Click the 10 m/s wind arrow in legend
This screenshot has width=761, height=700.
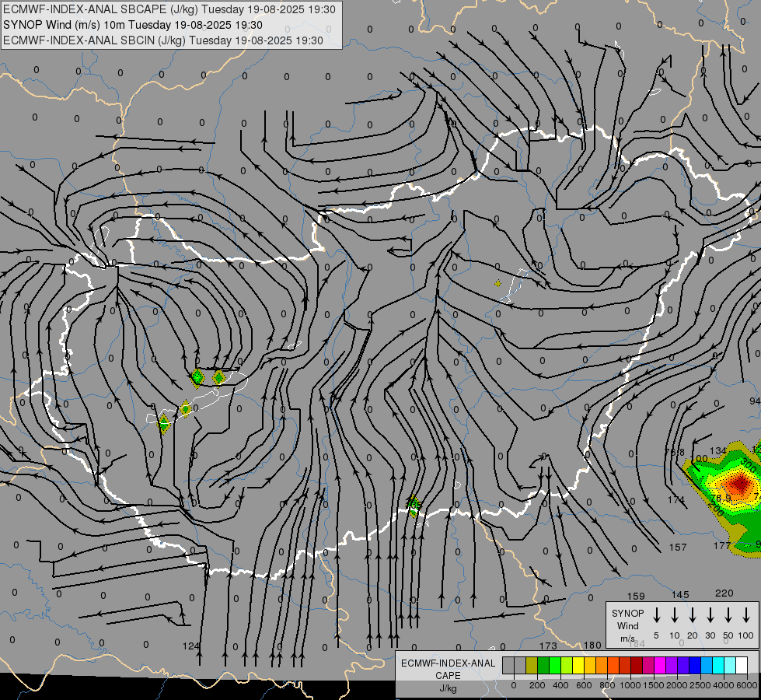[675, 615]
